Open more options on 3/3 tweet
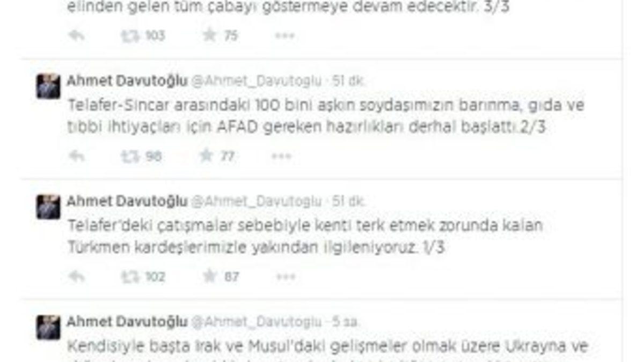Viewport: 644px width, 362px height. [x=284, y=35]
